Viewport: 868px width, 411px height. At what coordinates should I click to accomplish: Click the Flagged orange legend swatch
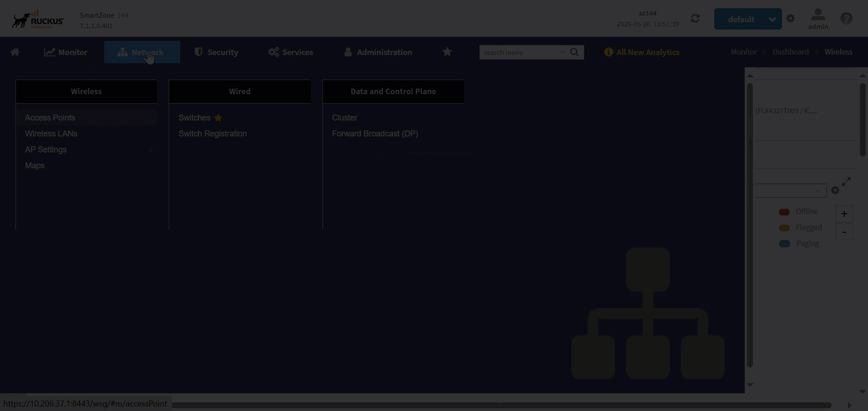tap(784, 228)
